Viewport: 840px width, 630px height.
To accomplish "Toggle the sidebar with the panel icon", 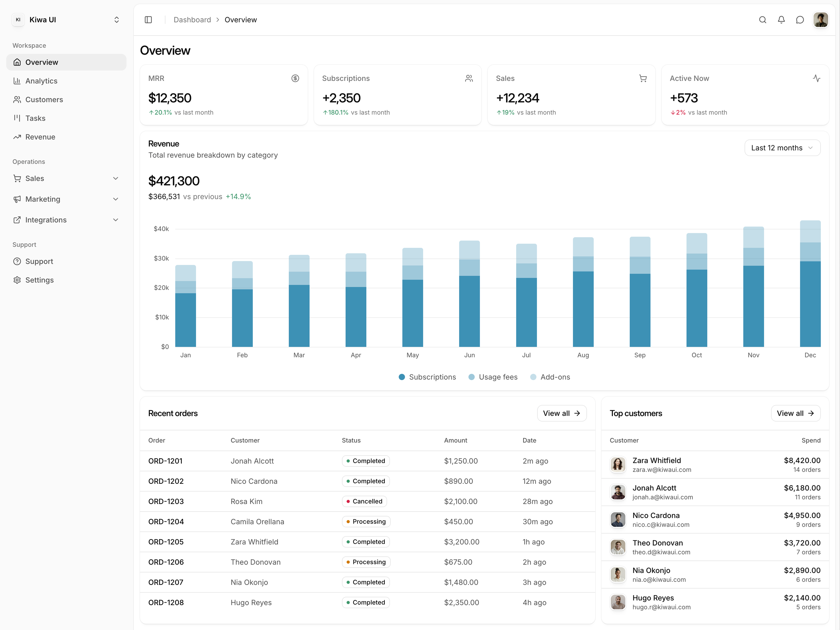I will pos(148,20).
